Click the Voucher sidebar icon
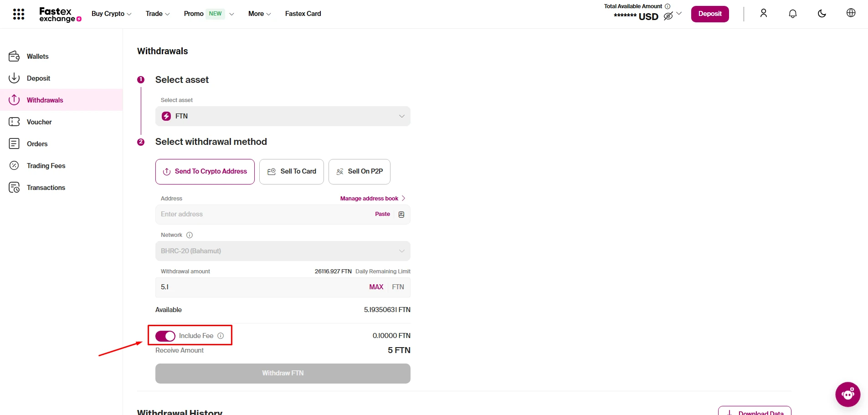 pos(14,122)
